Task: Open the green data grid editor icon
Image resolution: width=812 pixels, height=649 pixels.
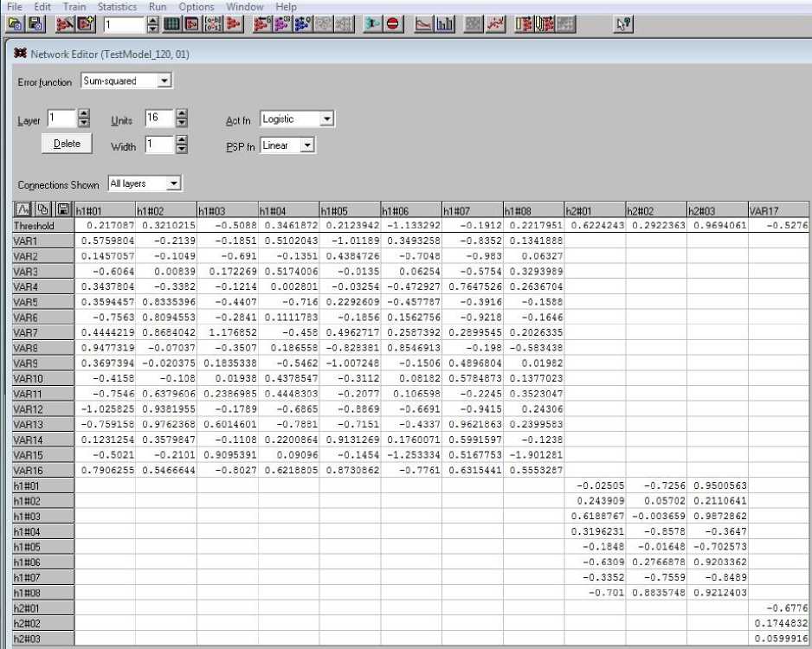Action: 171,24
